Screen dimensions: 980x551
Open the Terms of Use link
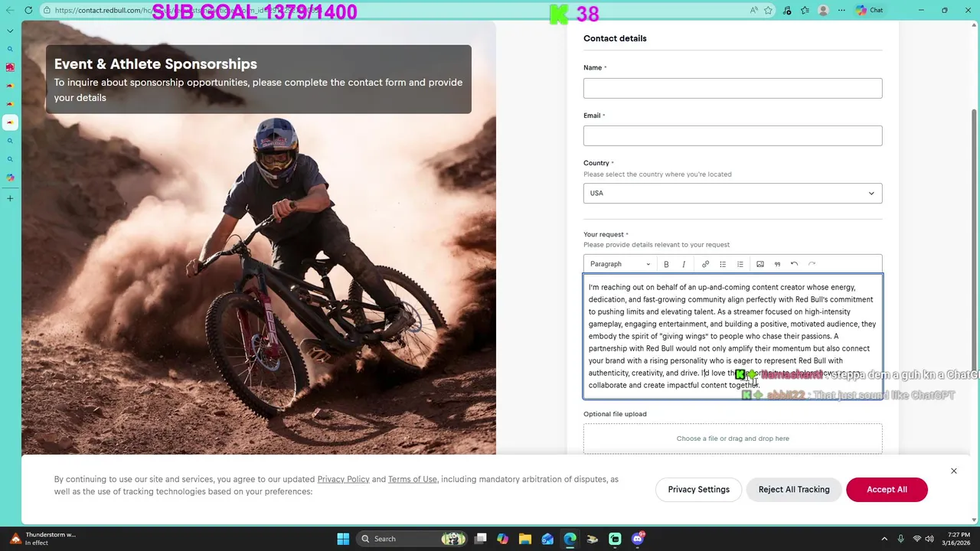pos(412,479)
